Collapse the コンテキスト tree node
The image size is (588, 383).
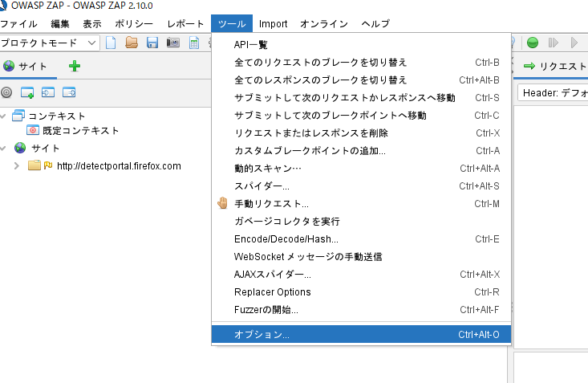(x=3, y=116)
